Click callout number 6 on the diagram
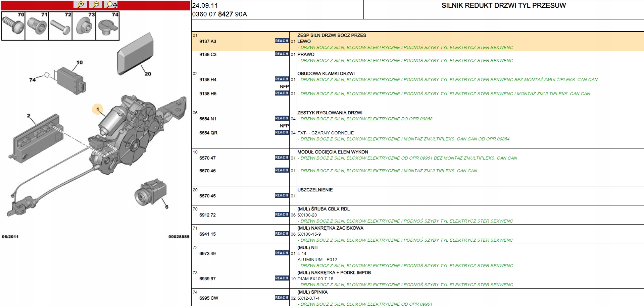 pyautogui.click(x=167, y=207)
